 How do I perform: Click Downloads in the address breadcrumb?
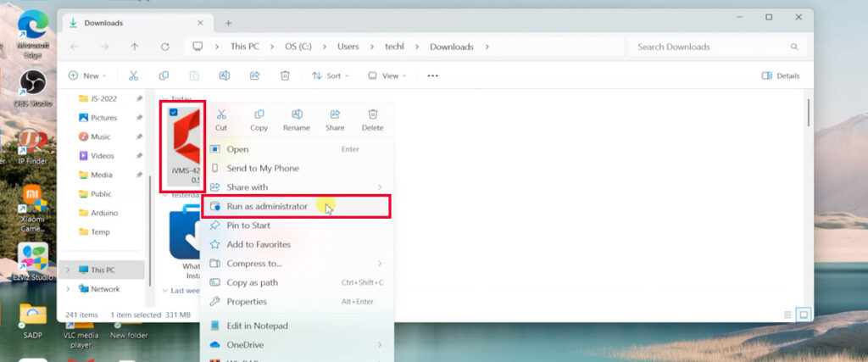coord(451,47)
